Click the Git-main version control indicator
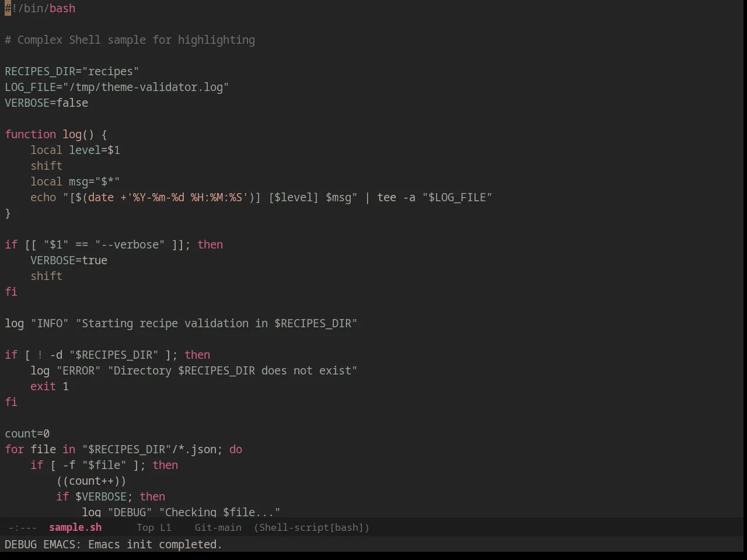The height and width of the screenshot is (560, 747). pyautogui.click(x=218, y=527)
